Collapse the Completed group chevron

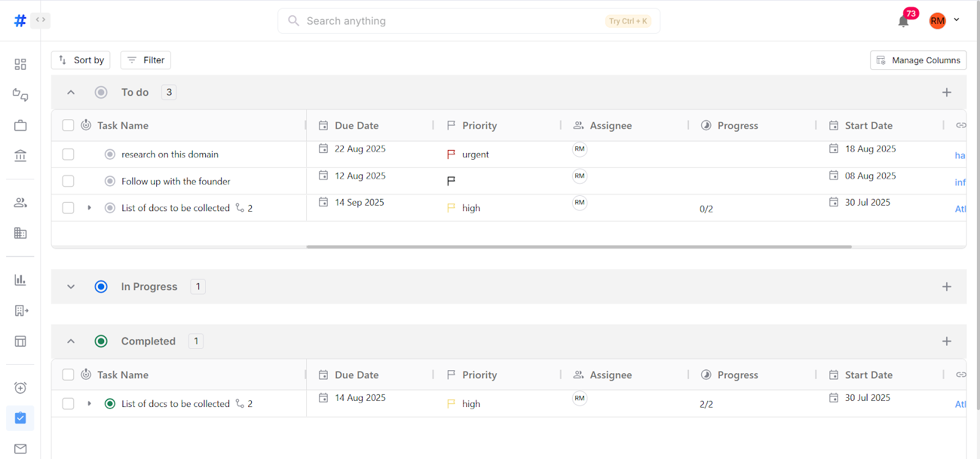click(71, 341)
